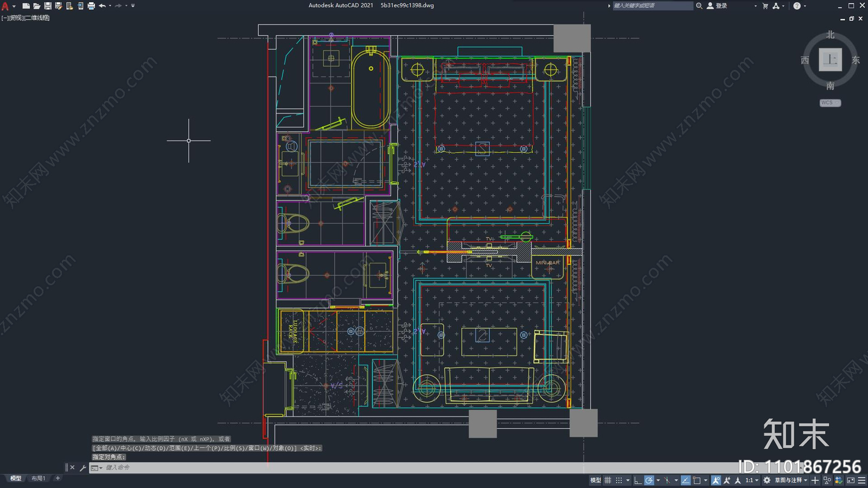This screenshot has width=868, height=488.
Task: Undo the last action
Action: point(102,5)
